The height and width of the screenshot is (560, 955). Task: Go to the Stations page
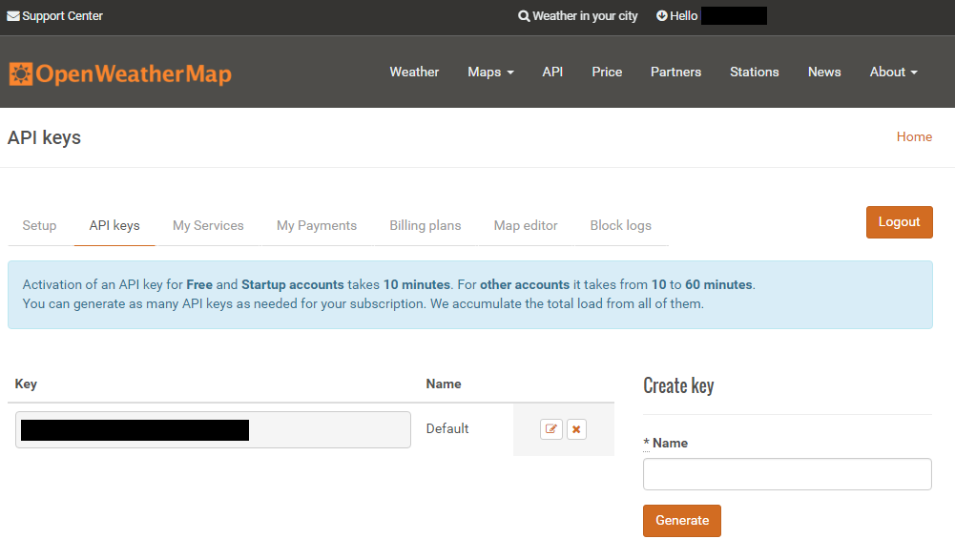coord(755,72)
